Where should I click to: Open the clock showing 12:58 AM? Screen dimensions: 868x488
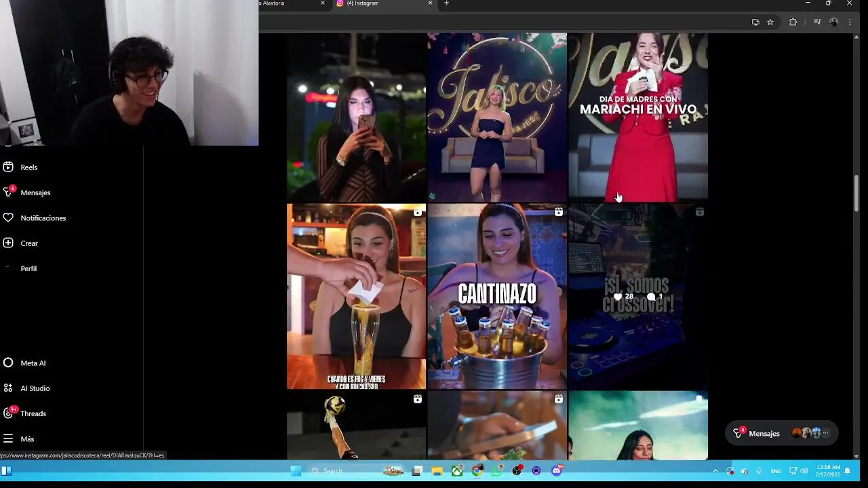coord(828,471)
